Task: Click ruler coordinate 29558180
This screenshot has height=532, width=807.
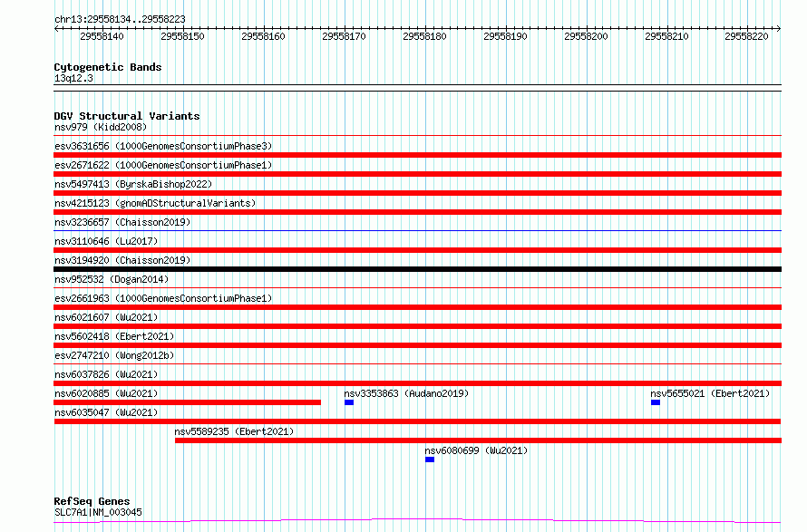Action: point(424,36)
